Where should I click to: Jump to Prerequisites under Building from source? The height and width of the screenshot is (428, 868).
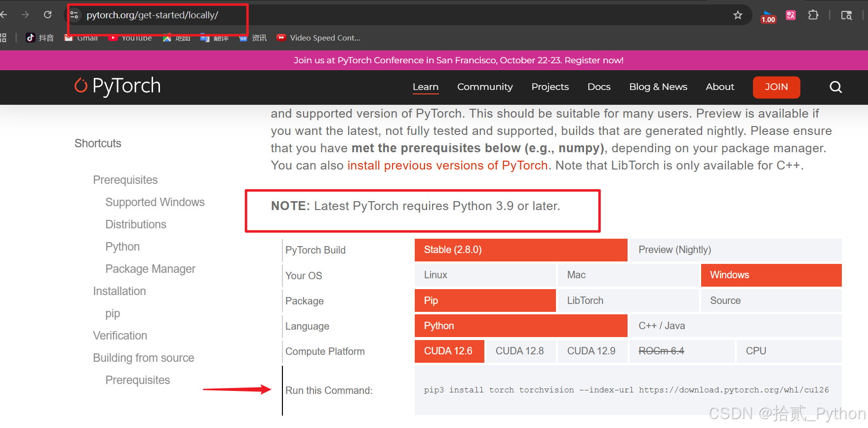pyautogui.click(x=138, y=380)
